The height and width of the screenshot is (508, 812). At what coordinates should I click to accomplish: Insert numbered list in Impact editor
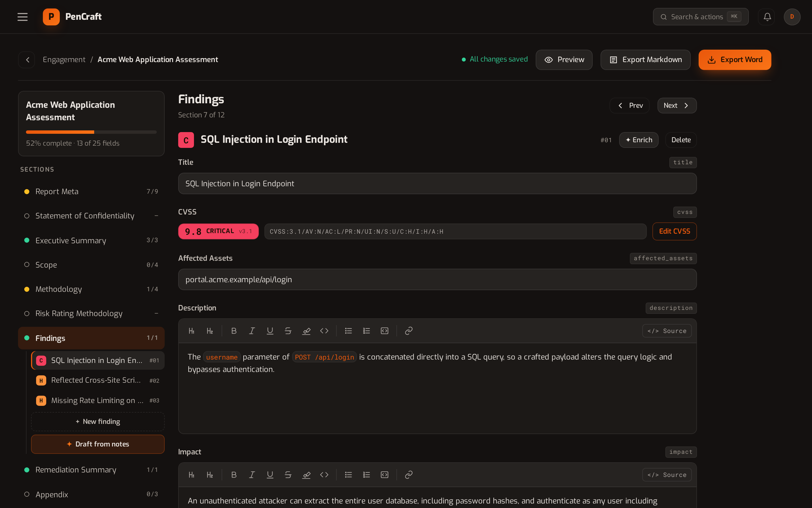(367, 475)
